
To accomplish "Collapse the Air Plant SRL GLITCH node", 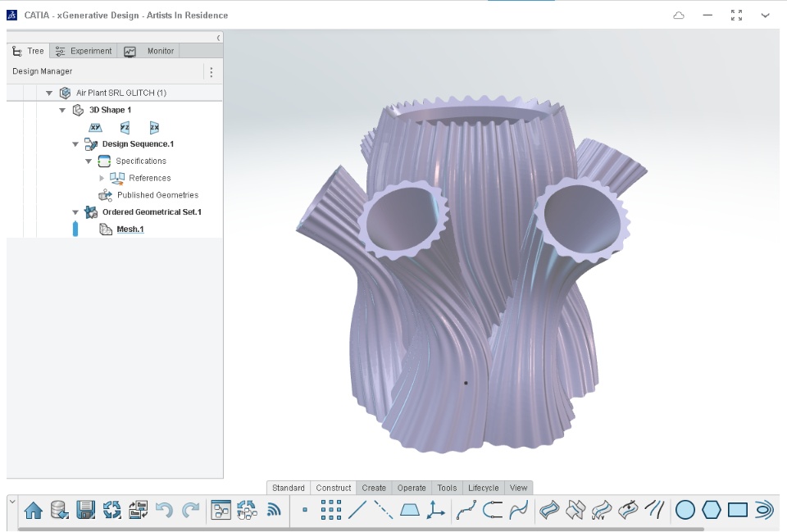I will (x=49, y=93).
